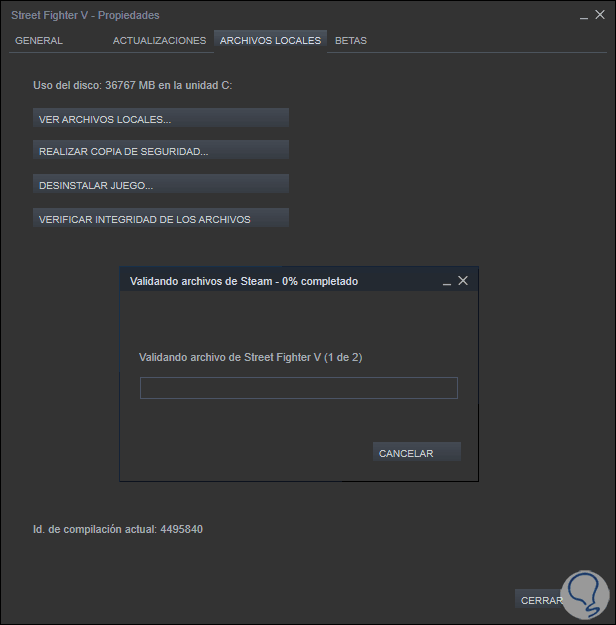Open the ACTUALIZACIONES tab
Screen dimensions: 616x625
[x=159, y=41]
